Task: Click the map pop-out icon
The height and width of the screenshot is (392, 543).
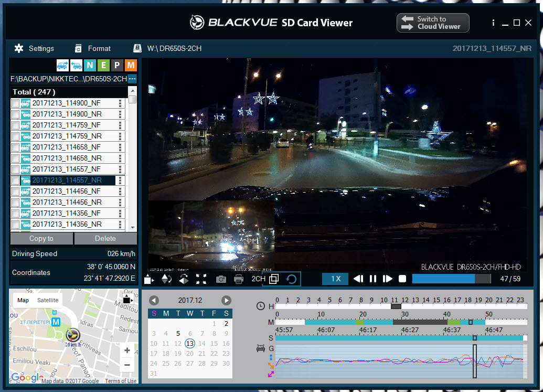Action: click(x=128, y=299)
